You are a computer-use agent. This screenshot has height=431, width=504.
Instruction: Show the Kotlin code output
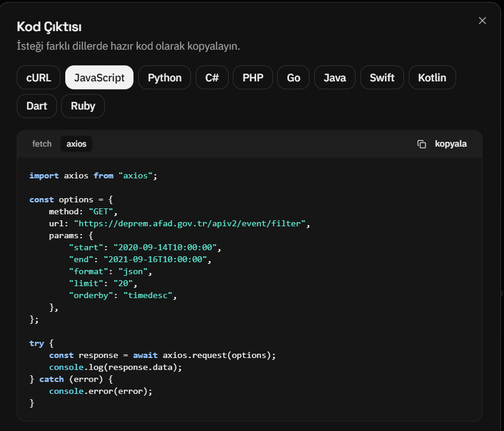(x=432, y=77)
